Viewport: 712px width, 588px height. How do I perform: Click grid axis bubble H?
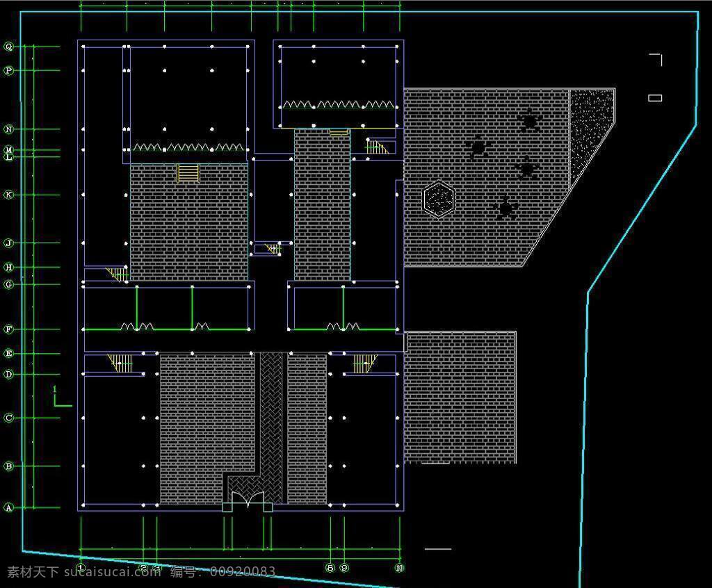click(8, 267)
